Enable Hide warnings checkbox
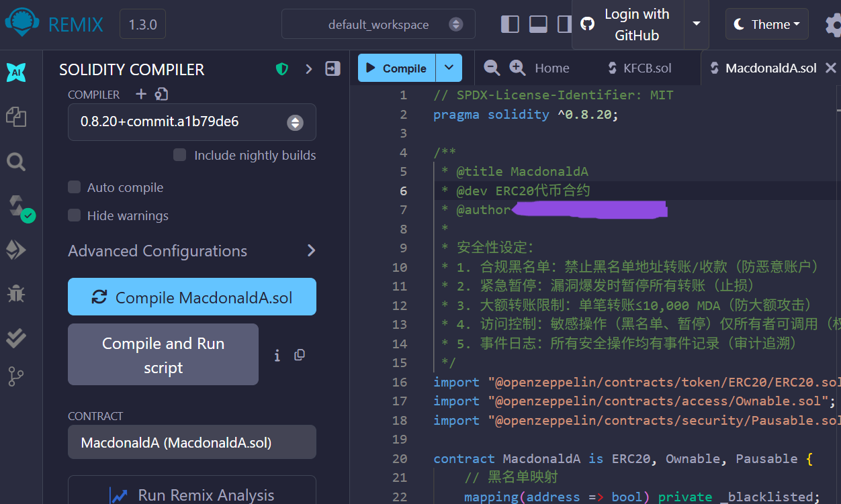This screenshot has height=504, width=841. (x=75, y=215)
